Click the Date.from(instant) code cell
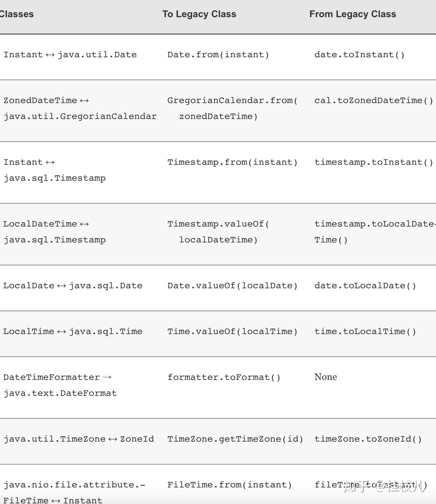The height and width of the screenshot is (504, 436). pyautogui.click(x=218, y=55)
